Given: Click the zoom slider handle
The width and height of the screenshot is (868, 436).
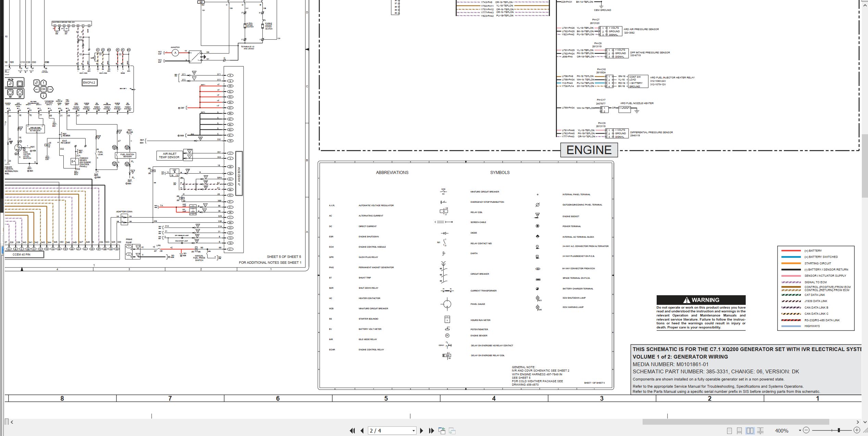Looking at the screenshot, I should coord(839,430).
